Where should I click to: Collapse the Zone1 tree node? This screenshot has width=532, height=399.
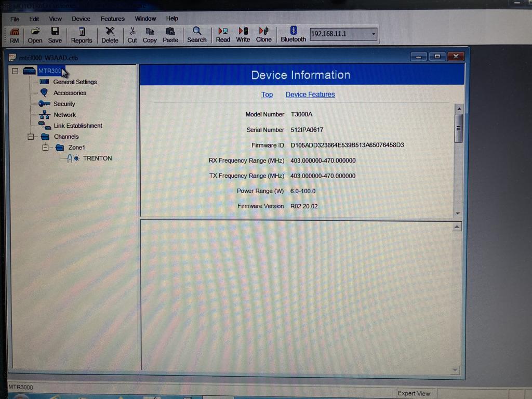(46, 148)
